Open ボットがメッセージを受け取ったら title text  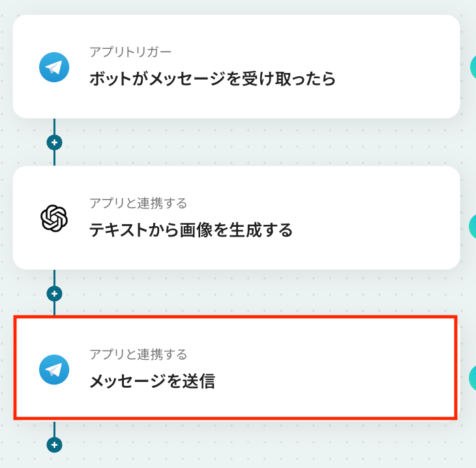point(212,80)
